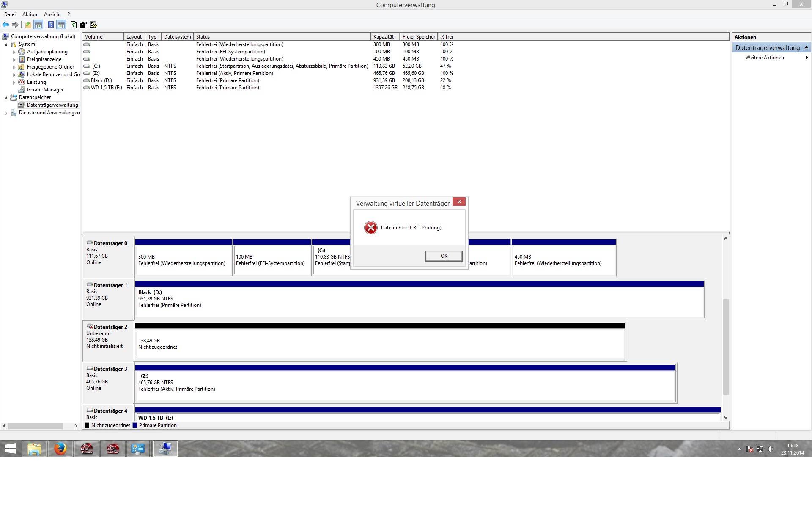
Task: Expand the Aufgabenplanung node
Action: click(x=14, y=52)
